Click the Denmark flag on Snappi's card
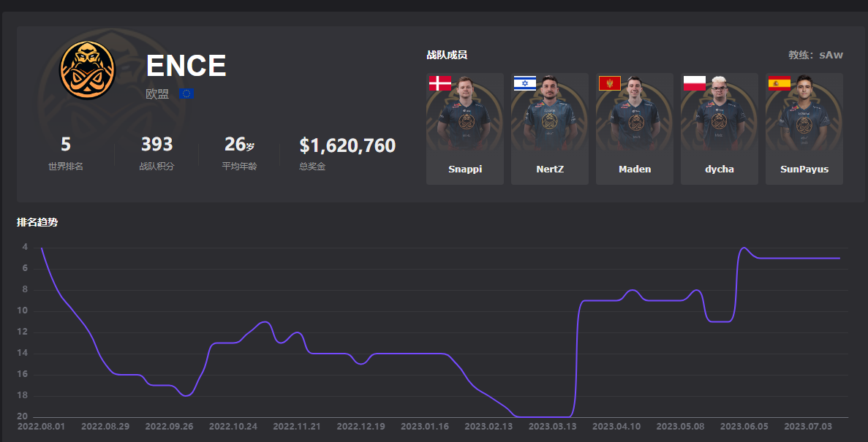 click(440, 83)
